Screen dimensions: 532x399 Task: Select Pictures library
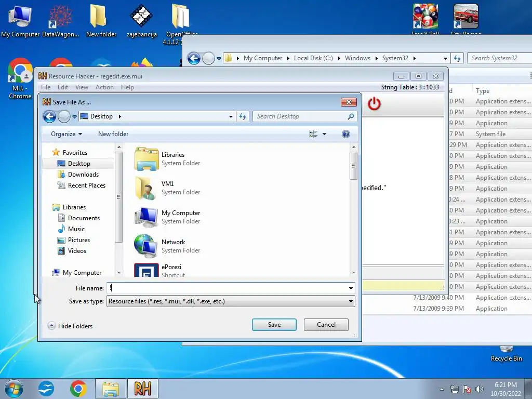pos(79,240)
